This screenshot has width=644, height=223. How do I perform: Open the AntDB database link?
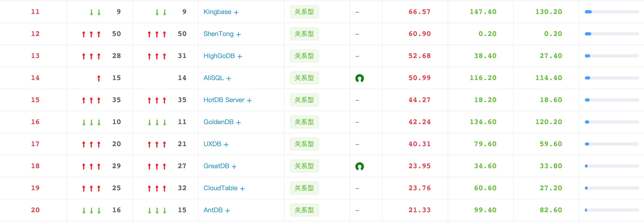[213, 210]
